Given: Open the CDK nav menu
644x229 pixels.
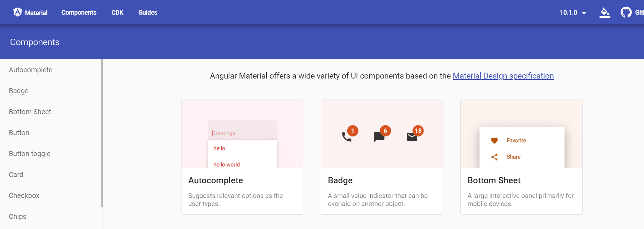Looking at the screenshot, I should (x=117, y=13).
